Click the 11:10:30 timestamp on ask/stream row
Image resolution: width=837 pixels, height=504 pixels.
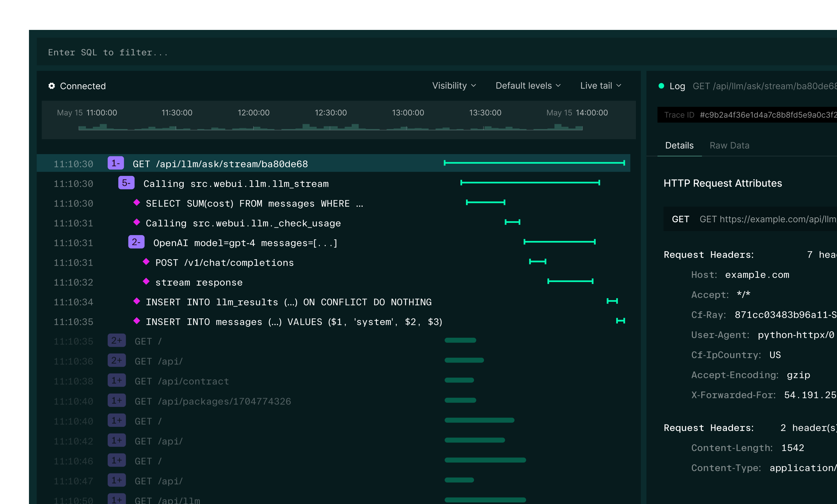pos(73,164)
